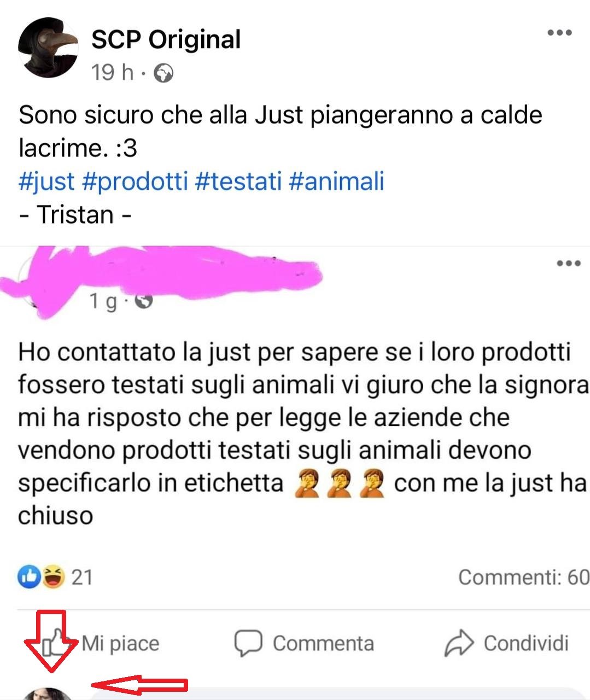590x700 pixels.
Task: Click the Commenta speech bubble icon
Action: (248, 643)
